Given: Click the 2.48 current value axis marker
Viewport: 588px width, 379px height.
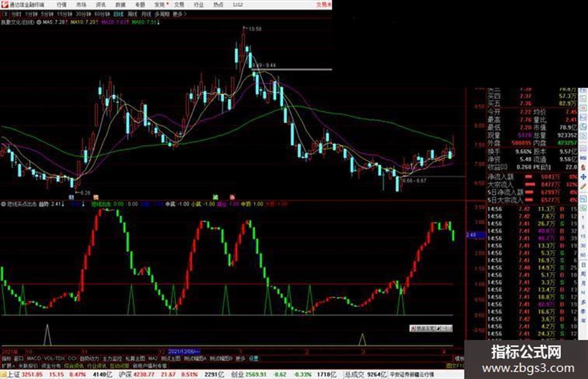Looking at the screenshot, I should [476, 235].
